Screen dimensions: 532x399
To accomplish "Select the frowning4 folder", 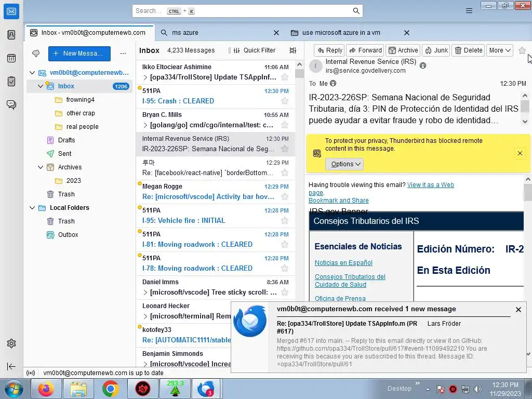I will [80, 99].
